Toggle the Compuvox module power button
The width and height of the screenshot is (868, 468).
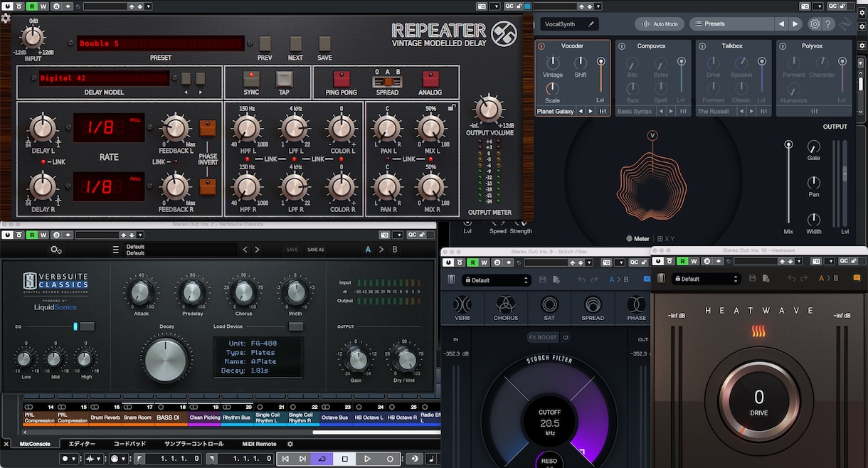click(621, 46)
